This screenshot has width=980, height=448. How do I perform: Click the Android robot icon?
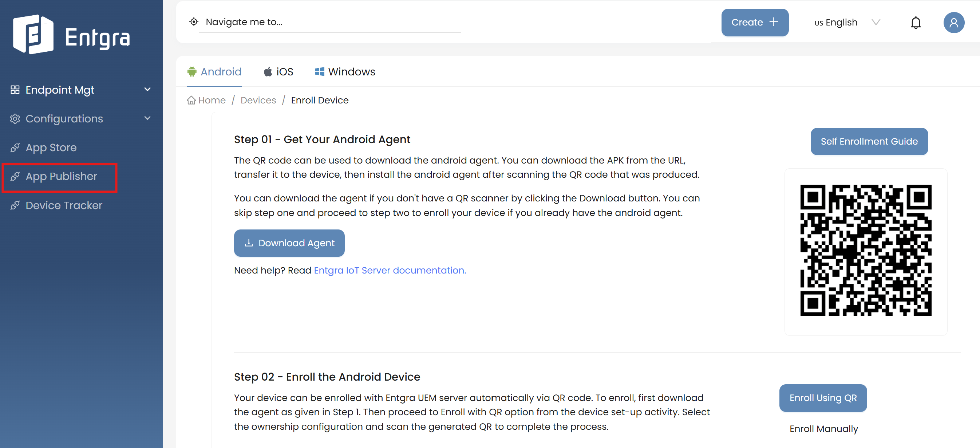click(x=192, y=71)
